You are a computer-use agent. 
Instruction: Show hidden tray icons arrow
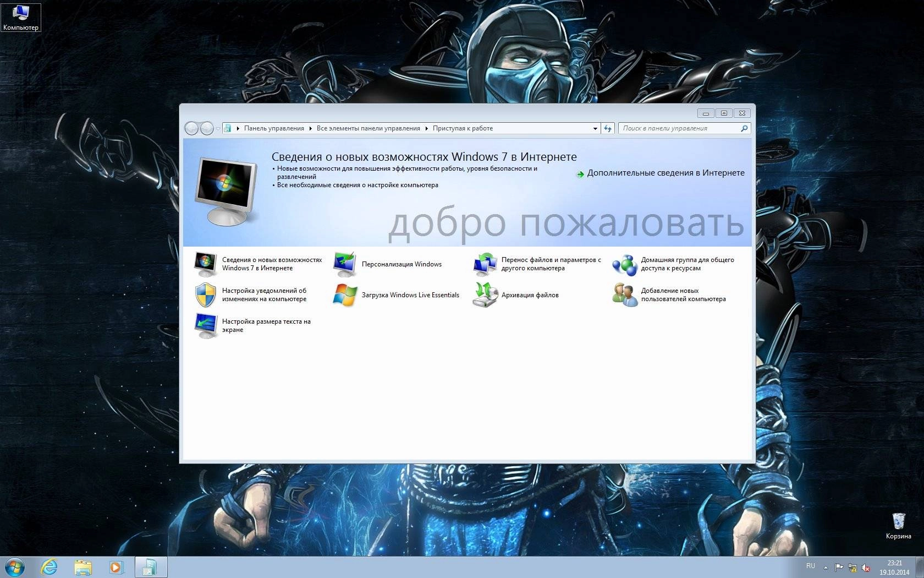tap(826, 567)
